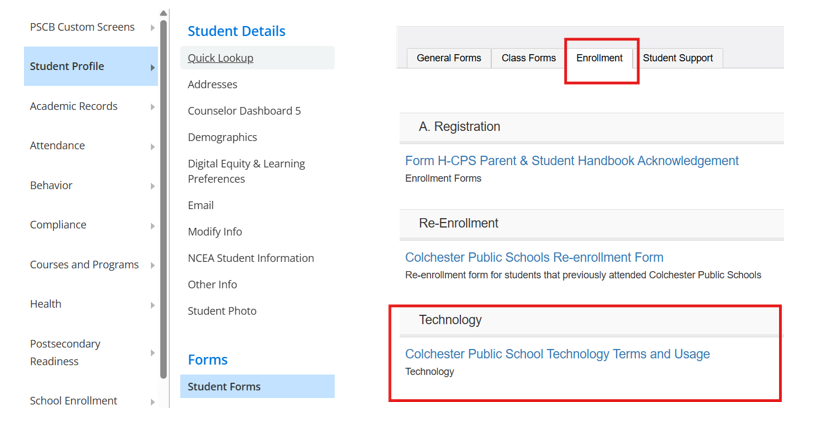Screen dimensions: 817x427
Task: Expand the Compliance arrow
Action: [153, 225]
